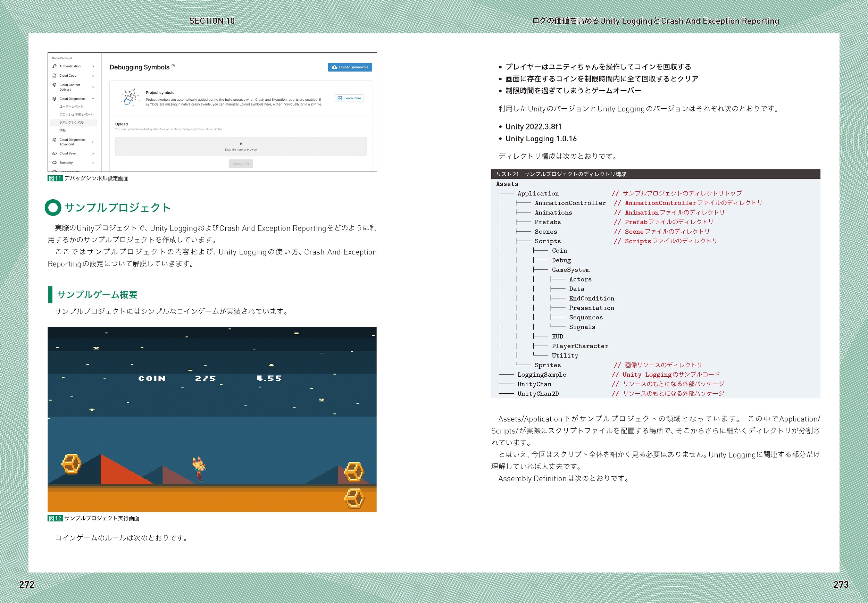Click the Cloud Diagnostics bug icon

pyautogui.click(x=55, y=99)
